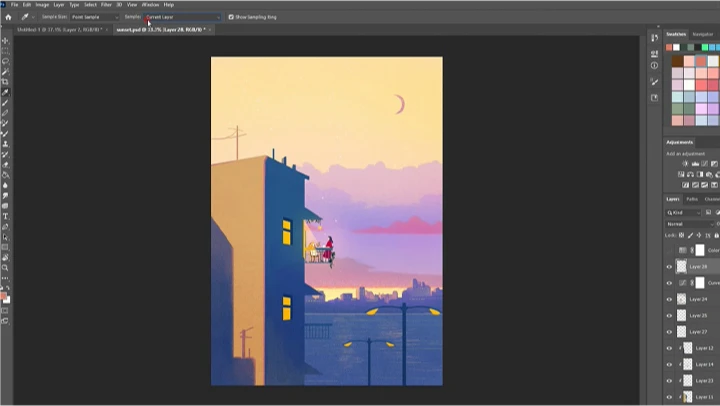Lock layer position icon
This screenshot has height=406, width=720.
click(x=699, y=235)
